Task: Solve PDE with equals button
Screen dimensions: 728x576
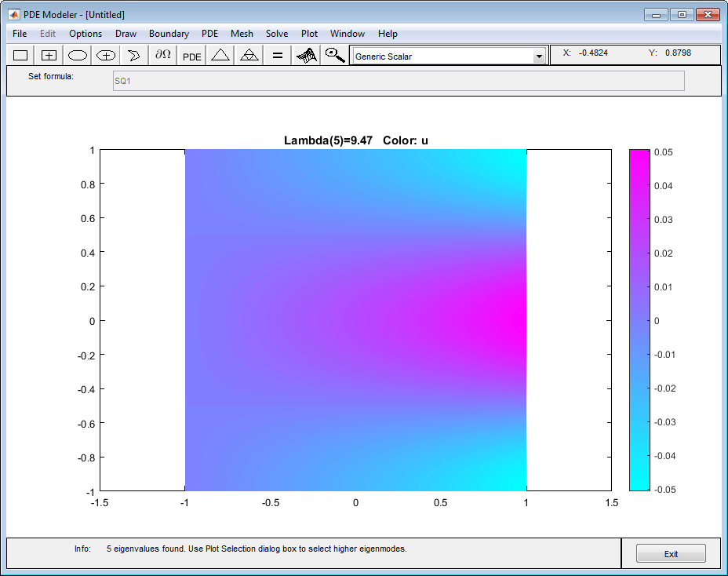Action: coord(277,56)
